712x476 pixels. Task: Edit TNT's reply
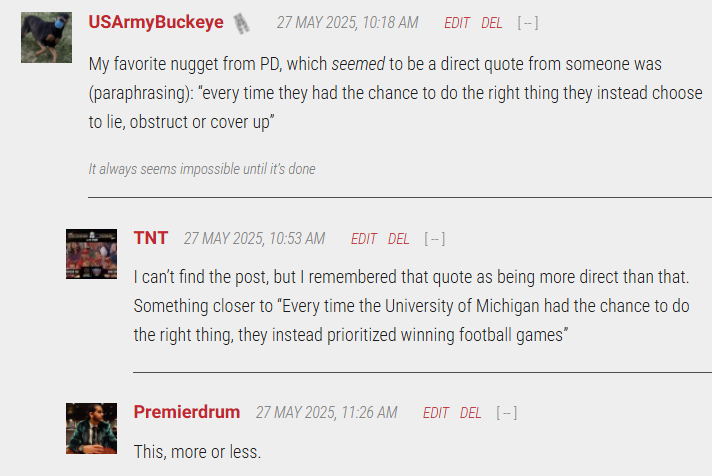[363, 239]
